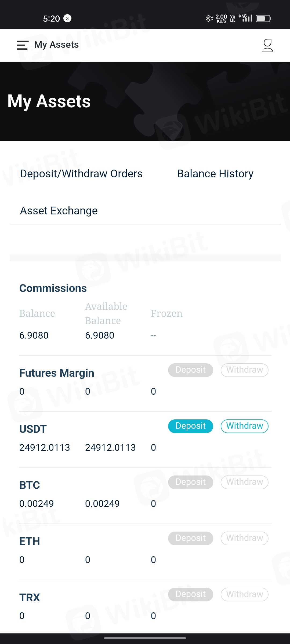
Task: Open the Asset Exchange tab
Action: click(x=59, y=211)
